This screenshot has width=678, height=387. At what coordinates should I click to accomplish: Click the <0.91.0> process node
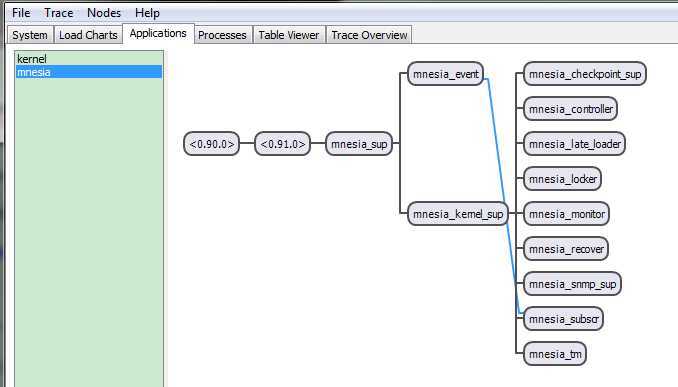(282, 144)
